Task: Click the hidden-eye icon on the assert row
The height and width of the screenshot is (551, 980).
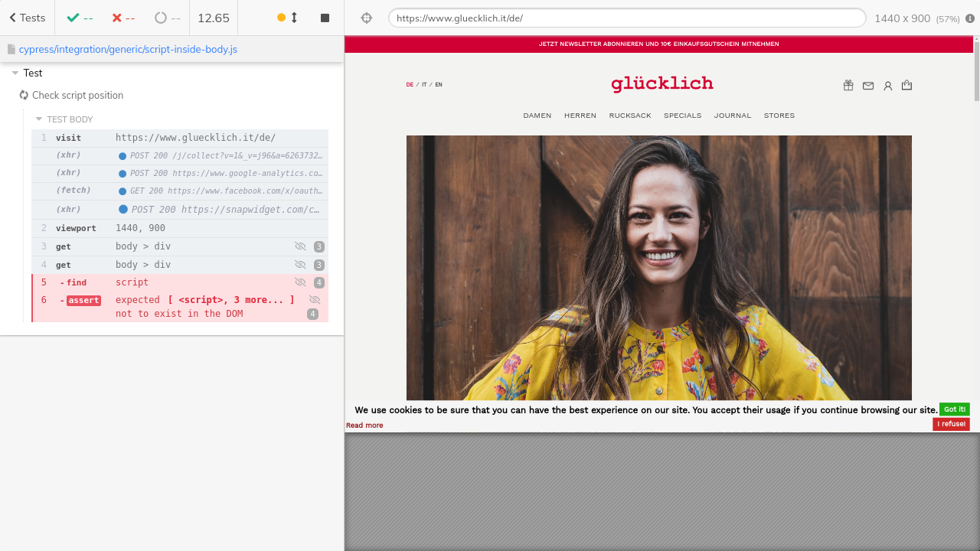Action: point(314,300)
